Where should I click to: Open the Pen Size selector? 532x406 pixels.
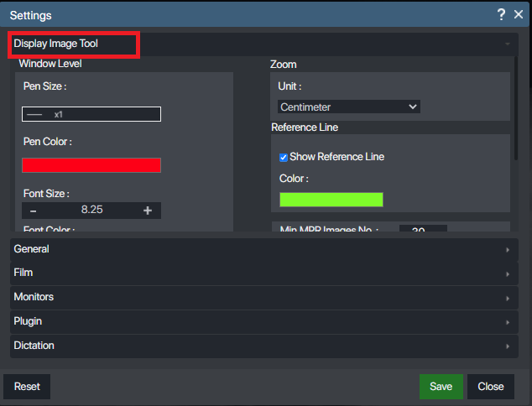click(x=91, y=114)
